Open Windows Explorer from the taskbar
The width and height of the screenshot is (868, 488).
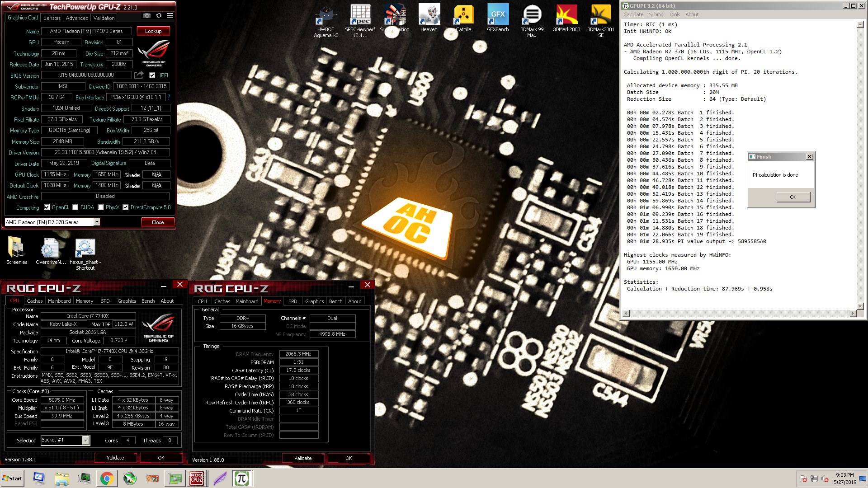62,479
